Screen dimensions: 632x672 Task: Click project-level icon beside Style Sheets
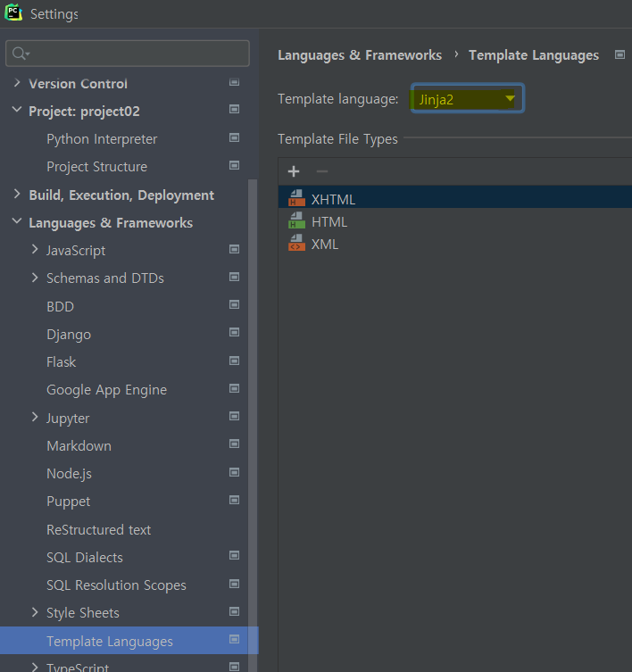234,611
